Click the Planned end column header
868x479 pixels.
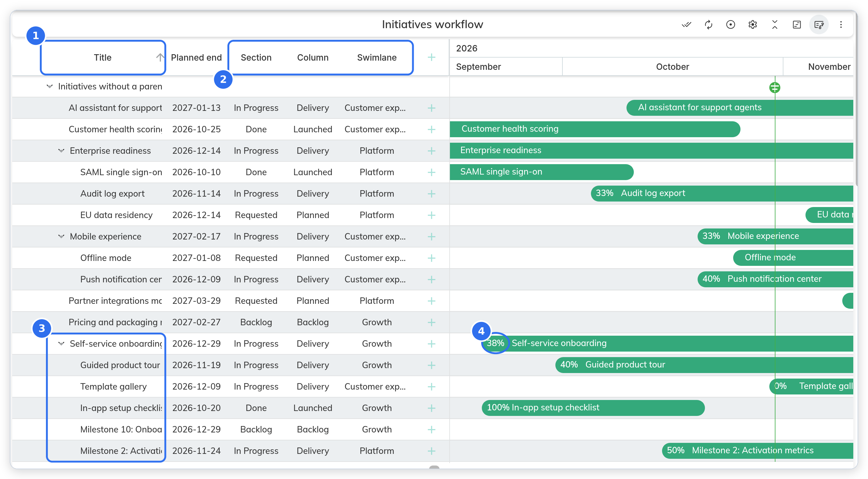point(196,58)
